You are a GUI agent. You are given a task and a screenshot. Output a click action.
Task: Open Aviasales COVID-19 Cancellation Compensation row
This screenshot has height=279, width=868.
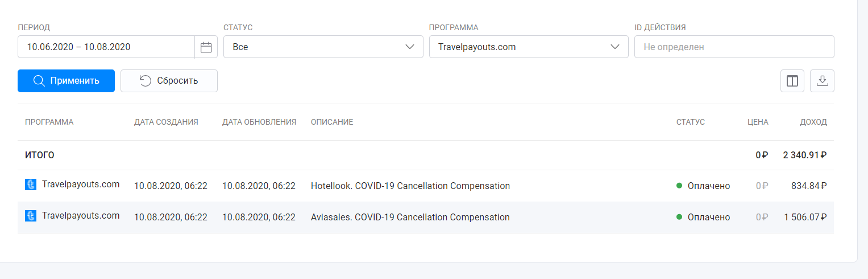point(410,217)
